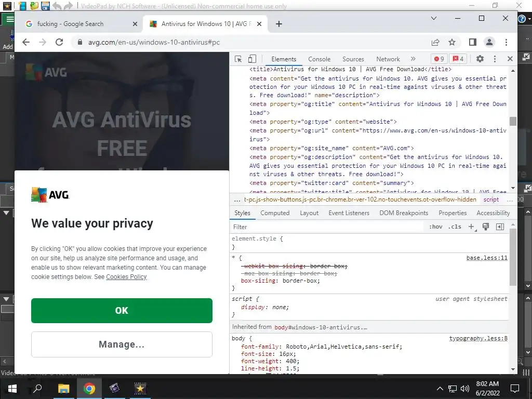
Task: Click Chrome's forward arrow
Action: click(x=43, y=42)
